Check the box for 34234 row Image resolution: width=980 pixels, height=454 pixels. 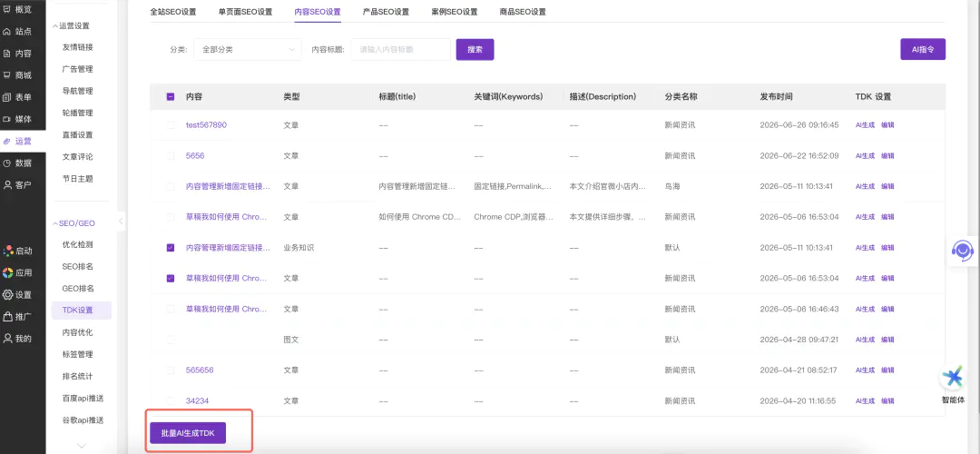point(171,400)
